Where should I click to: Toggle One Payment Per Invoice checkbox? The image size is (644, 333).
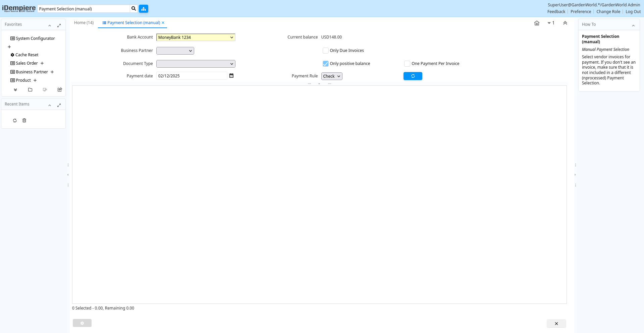[x=407, y=64]
